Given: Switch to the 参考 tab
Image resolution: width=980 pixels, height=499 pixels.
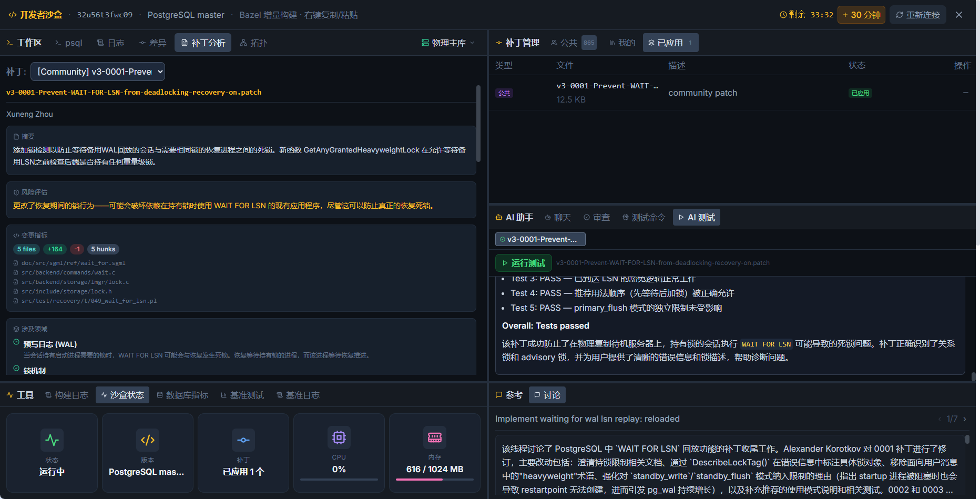Looking at the screenshot, I should pos(509,395).
